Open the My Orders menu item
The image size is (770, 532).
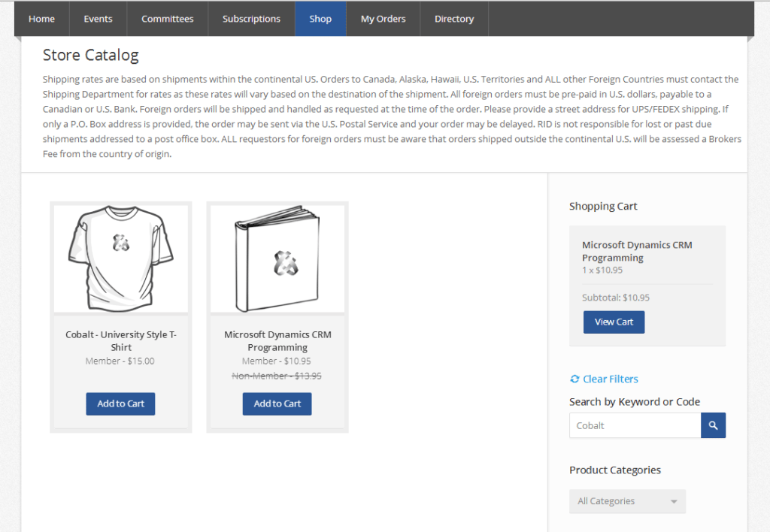click(383, 19)
